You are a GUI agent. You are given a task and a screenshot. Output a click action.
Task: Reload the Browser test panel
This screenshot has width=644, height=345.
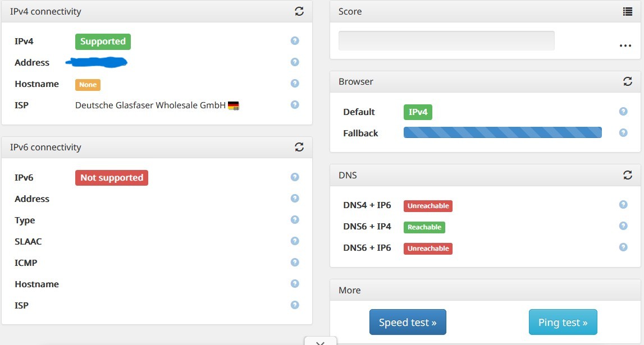point(628,81)
